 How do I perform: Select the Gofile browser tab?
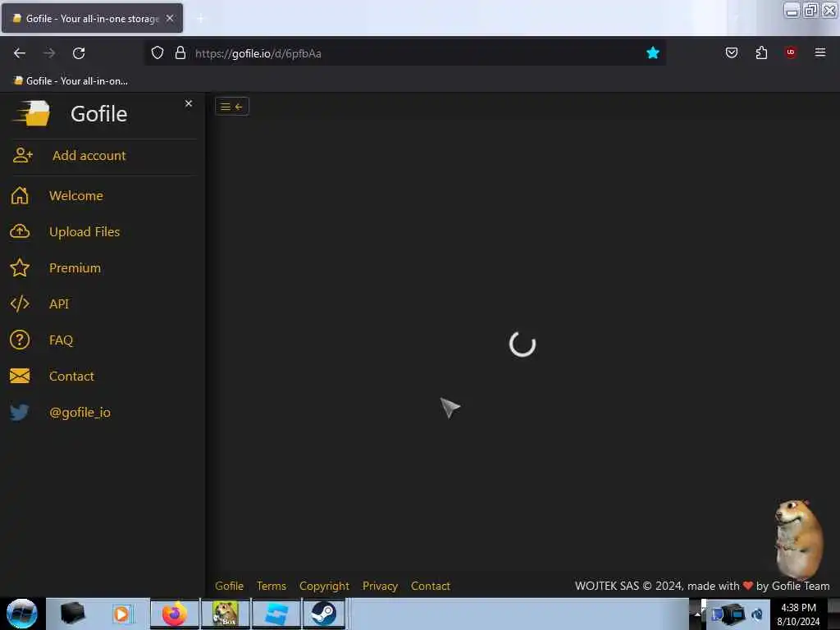click(92, 18)
